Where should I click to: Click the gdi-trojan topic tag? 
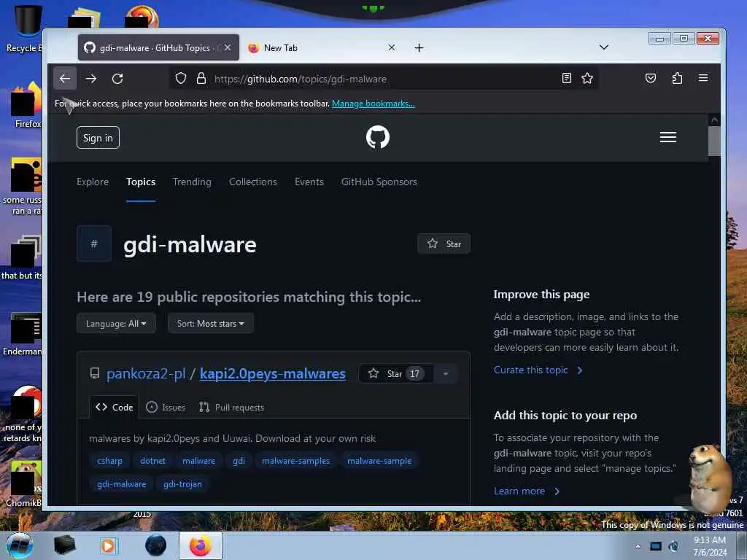click(182, 484)
